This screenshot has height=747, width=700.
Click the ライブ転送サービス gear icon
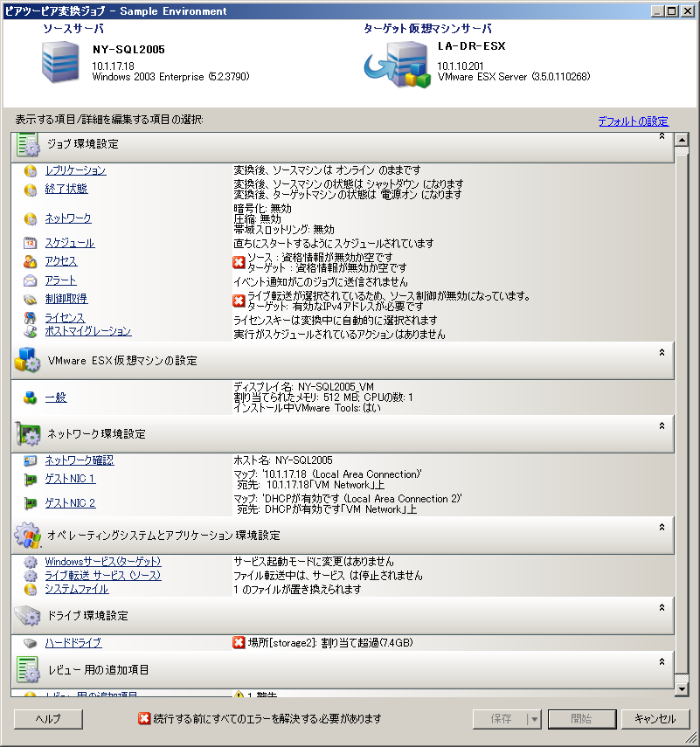point(30,576)
